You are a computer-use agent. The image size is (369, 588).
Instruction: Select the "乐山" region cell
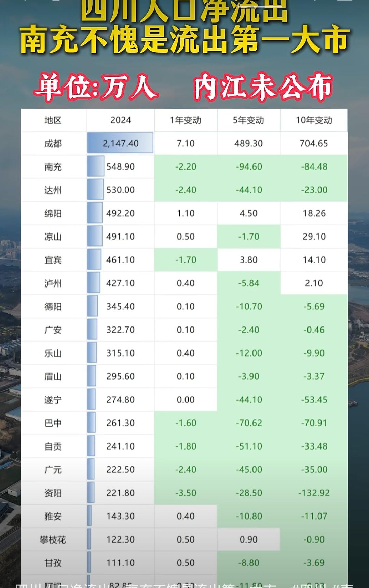click(x=53, y=353)
